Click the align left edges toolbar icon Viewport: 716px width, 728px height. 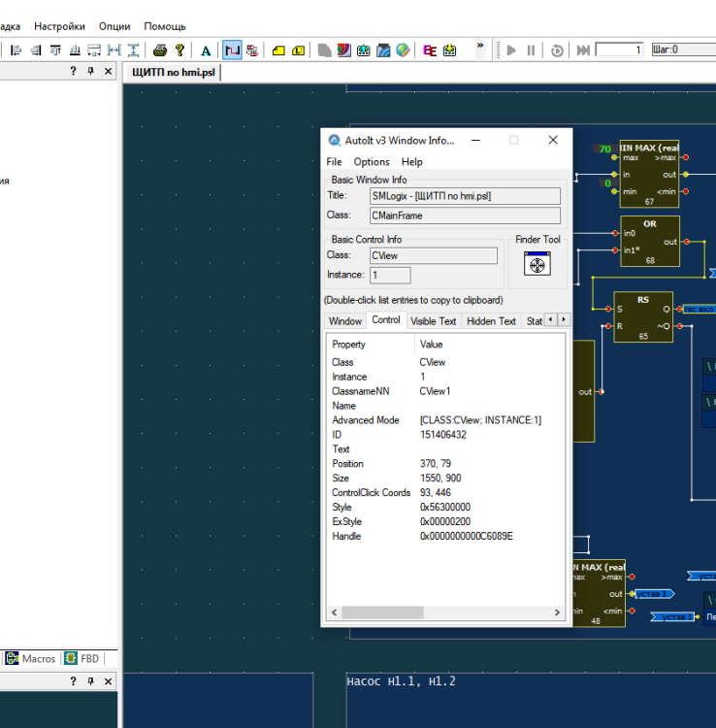16,50
